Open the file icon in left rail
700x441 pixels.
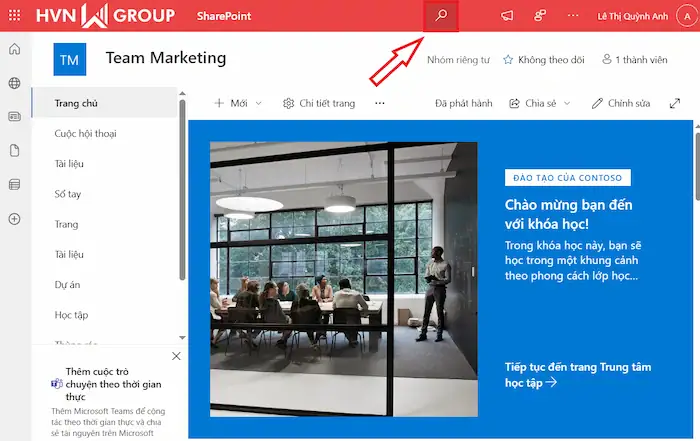[14, 151]
